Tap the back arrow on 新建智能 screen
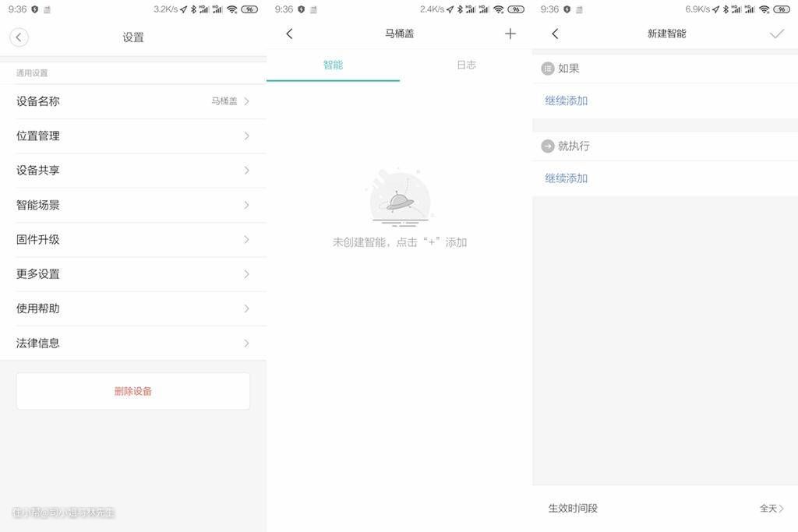Image resolution: width=798 pixels, height=532 pixels. click(555, 33)
